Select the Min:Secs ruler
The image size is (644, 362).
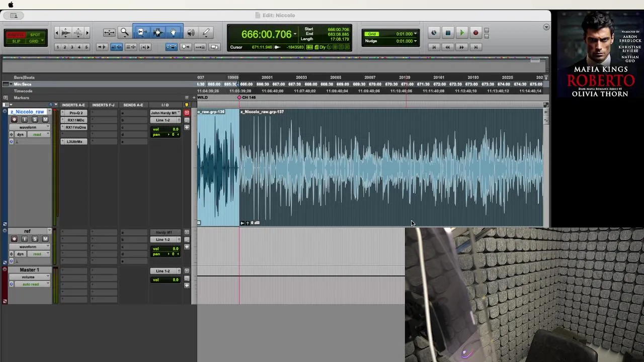23,84
